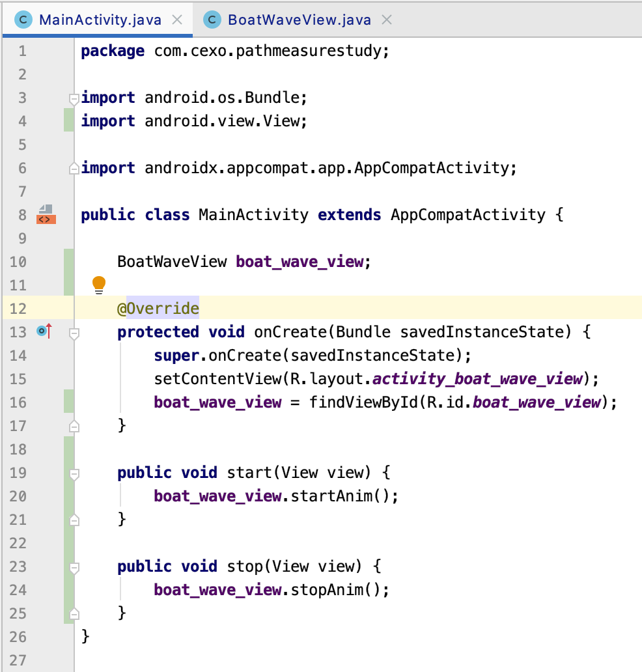Click com.cexo.pathmeasurestudy package name
The height and width of the screenshot is (672, 642).
[268, 51]
